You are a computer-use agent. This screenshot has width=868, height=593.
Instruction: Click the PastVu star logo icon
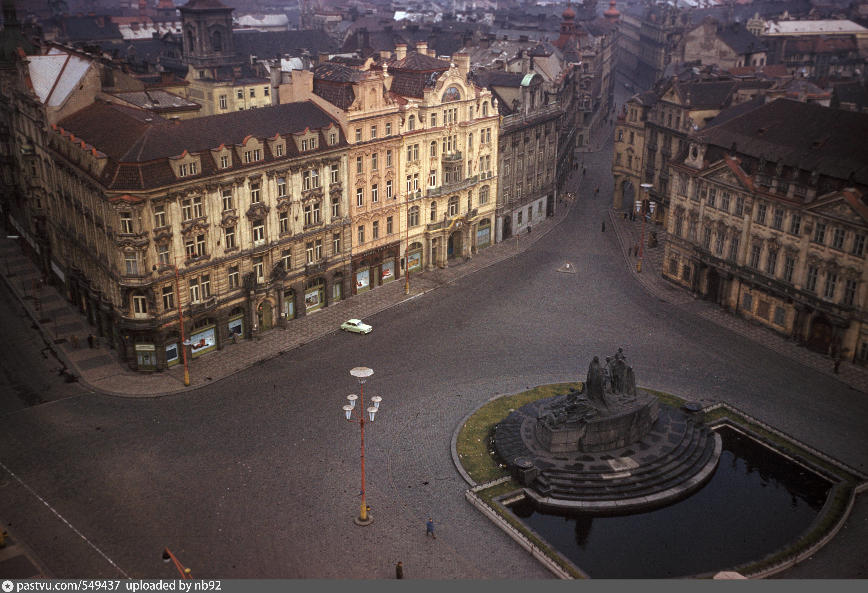click(x=7, y=586)
